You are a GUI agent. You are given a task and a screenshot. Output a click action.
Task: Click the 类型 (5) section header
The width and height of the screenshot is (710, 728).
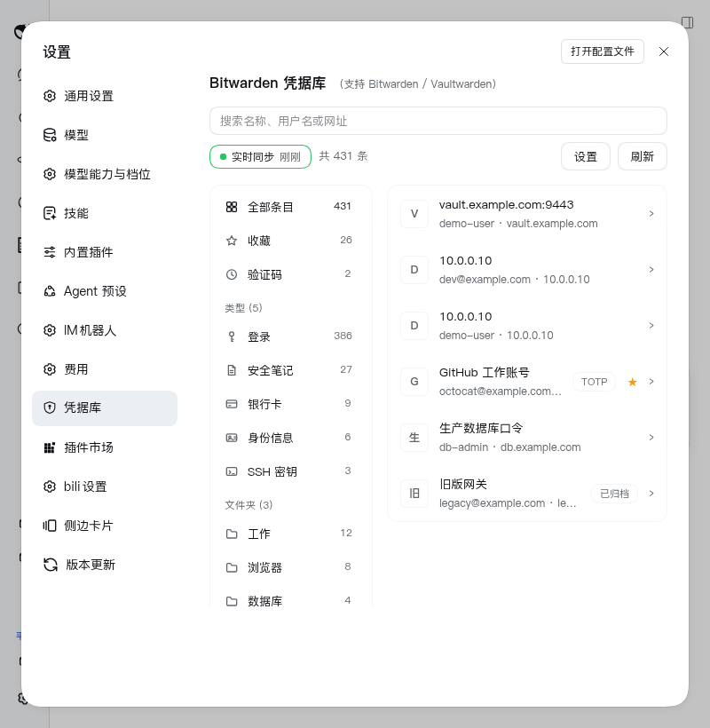[x=244, y=308]
